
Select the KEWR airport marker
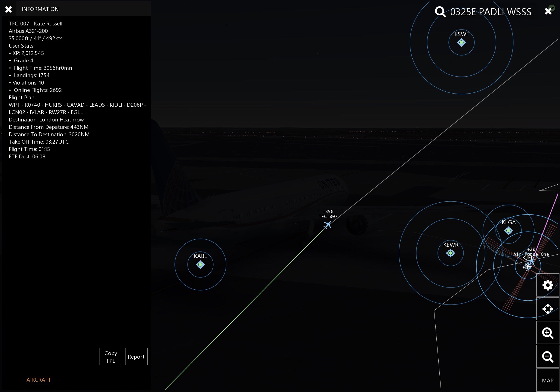tap(451, 253)
